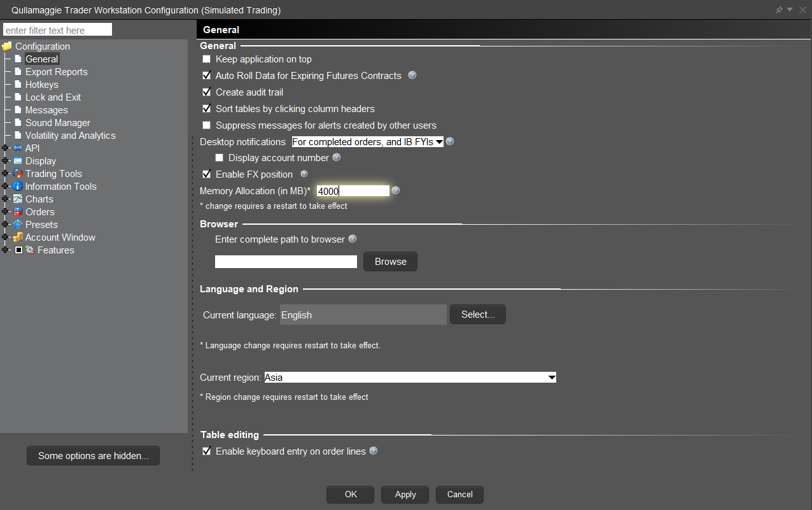Image resolution: width=812 pixels, height=510 pixels.
Task: Click the Account Window icon
Action: [18, 237]
